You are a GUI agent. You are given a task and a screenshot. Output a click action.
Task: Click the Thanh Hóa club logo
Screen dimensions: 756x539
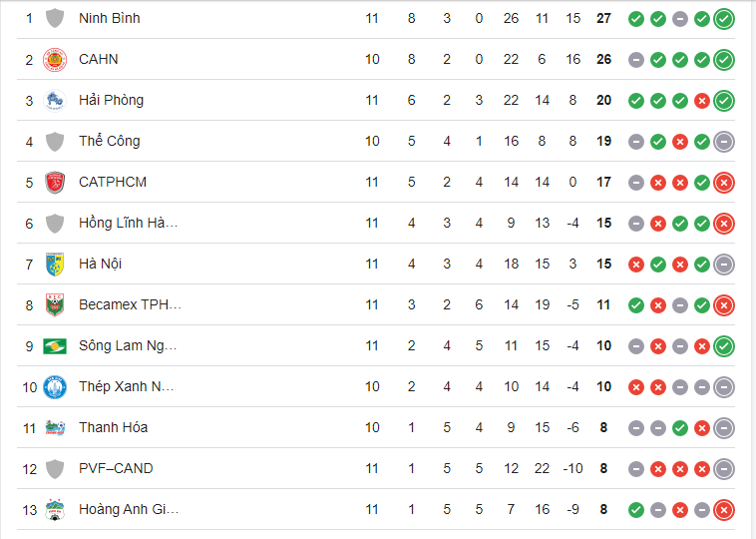(55, 427)
